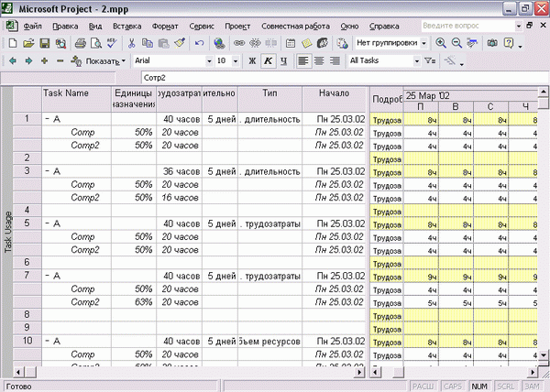Collapse task A in row 5
The width and height of the screenshot is (550, 392).
point(47,223)
